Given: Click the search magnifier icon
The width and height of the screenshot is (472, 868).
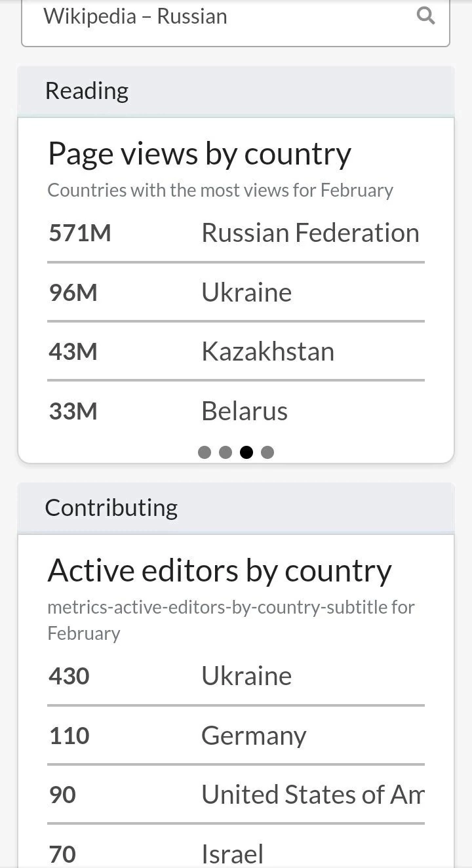Looking at the screenshot, I should coord(426,16).
